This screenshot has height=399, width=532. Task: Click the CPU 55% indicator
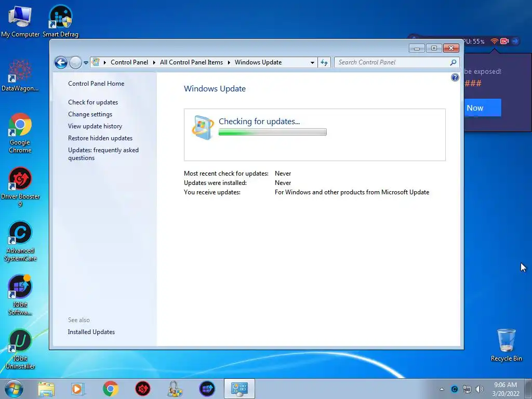[x=474, y=42]
